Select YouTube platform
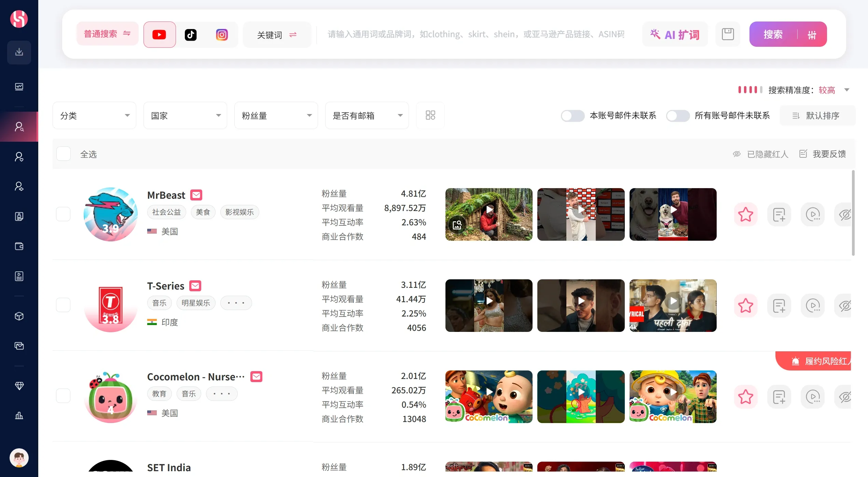868x477 pixels. click(x=160, y=34)
